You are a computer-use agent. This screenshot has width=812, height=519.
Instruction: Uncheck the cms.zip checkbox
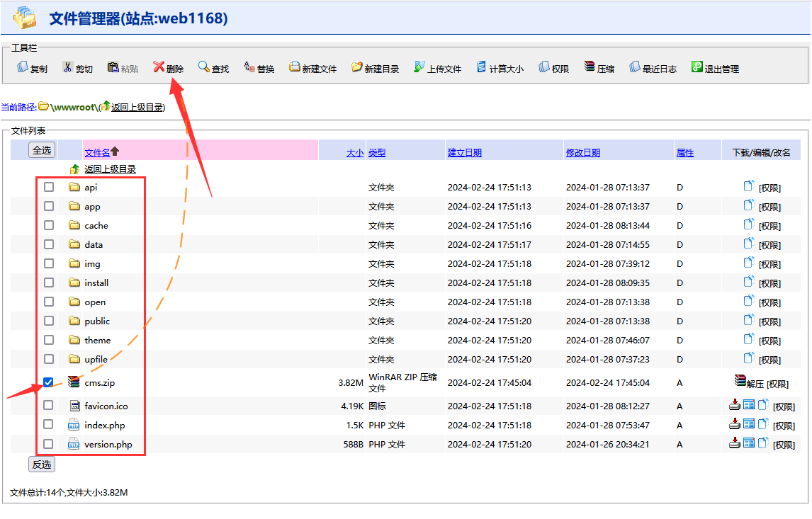tap(48, 382)
